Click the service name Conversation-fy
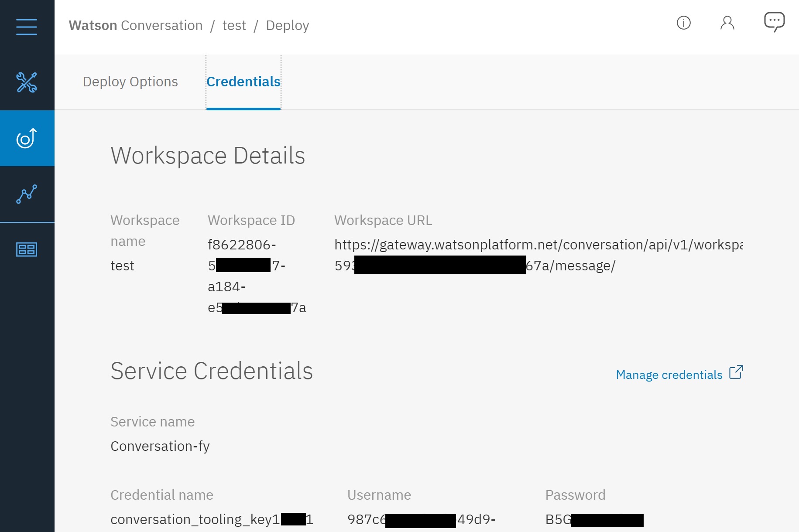The image size is (799, 532). pyautogui.click(x=160, y=446)
